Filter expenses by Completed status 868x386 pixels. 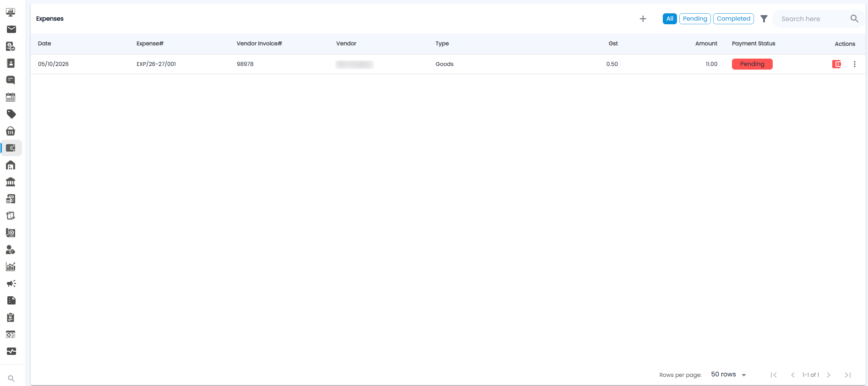[x=733, y=19]
